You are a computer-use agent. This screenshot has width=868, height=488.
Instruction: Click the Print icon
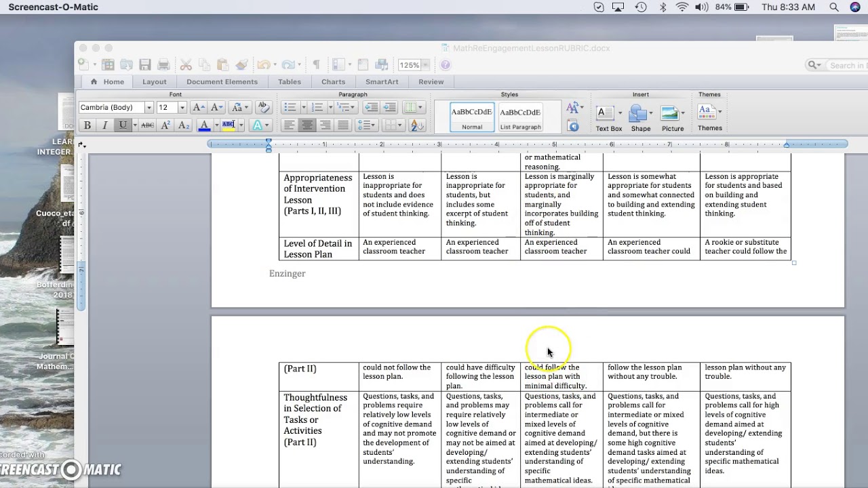pyautogui.click(x=163, y=65)
